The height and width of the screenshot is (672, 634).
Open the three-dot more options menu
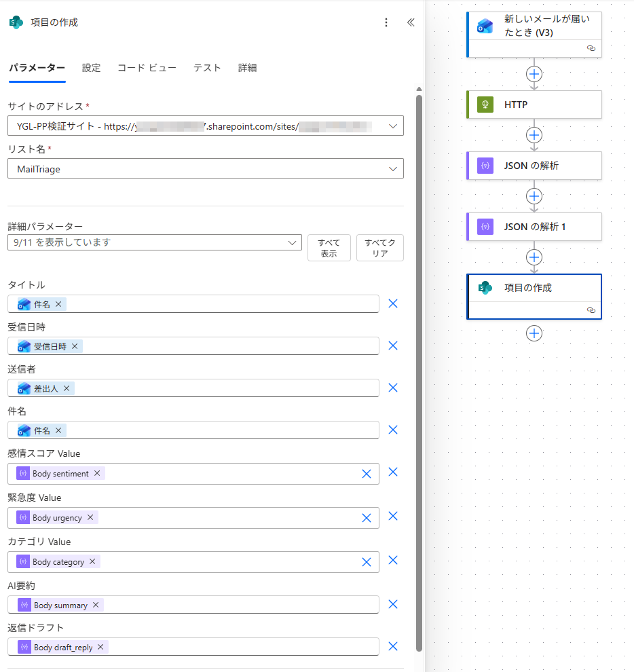click(x=386, y=22)
